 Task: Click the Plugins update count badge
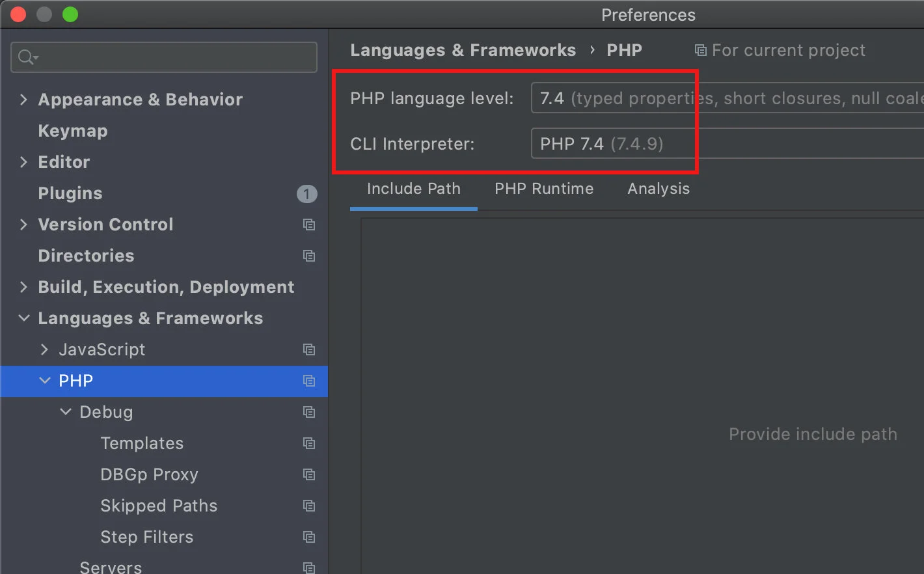(x=306, y=194)
